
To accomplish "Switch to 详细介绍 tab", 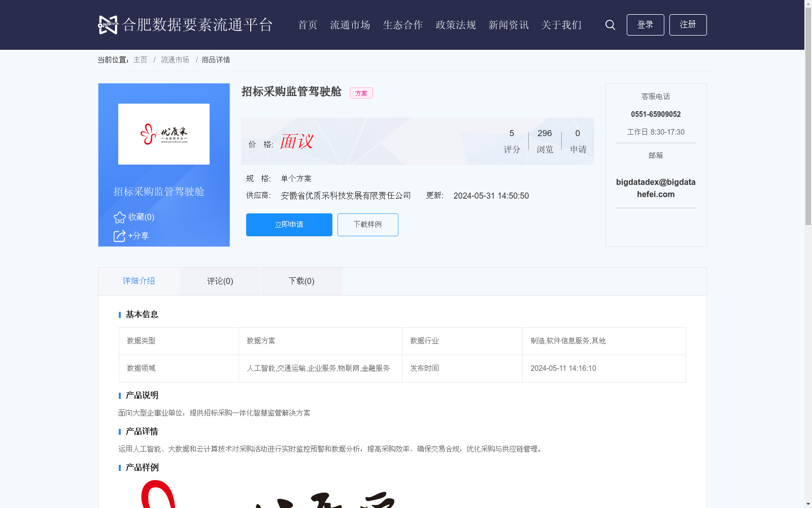I will (139, 281).
